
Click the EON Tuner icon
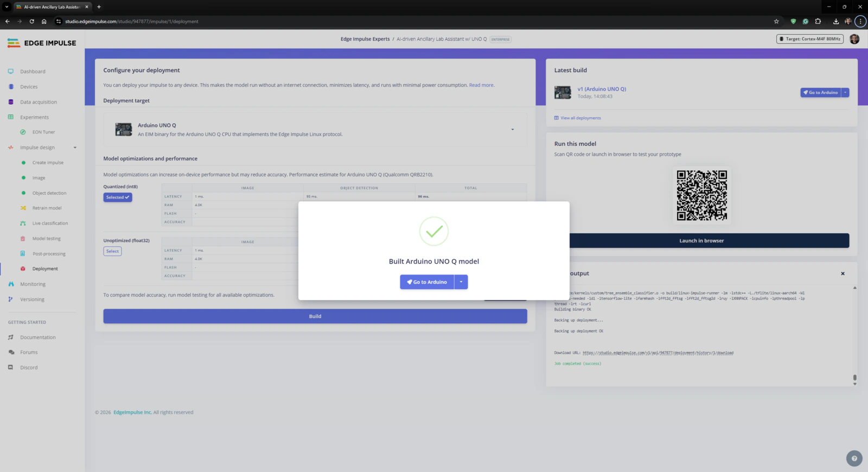tap(23, 132)
